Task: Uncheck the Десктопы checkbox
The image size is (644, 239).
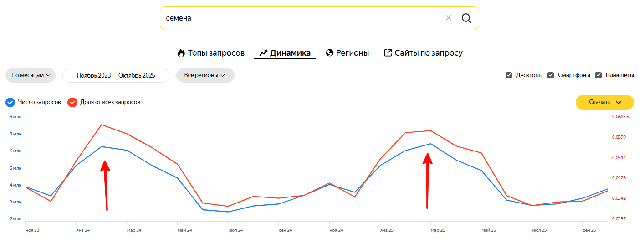Action: [509, 75]
